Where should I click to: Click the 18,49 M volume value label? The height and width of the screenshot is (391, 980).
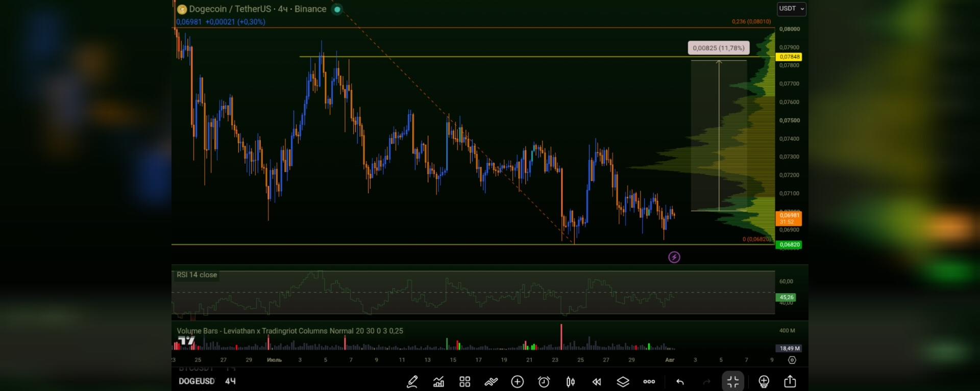coord(790,349)
